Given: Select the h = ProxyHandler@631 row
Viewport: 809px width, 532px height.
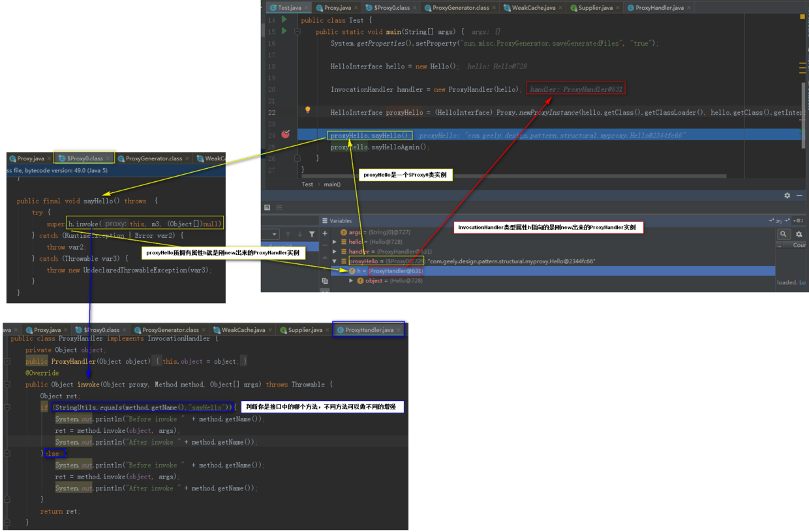Looking at the screenshot, I should 553,271.
